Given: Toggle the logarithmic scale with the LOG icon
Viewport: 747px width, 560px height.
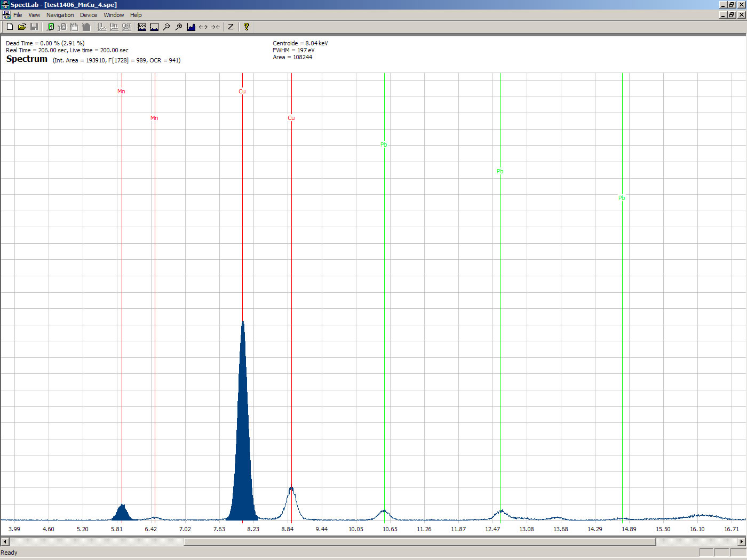Looking at the screenshot, I should [x=142, y=27].
